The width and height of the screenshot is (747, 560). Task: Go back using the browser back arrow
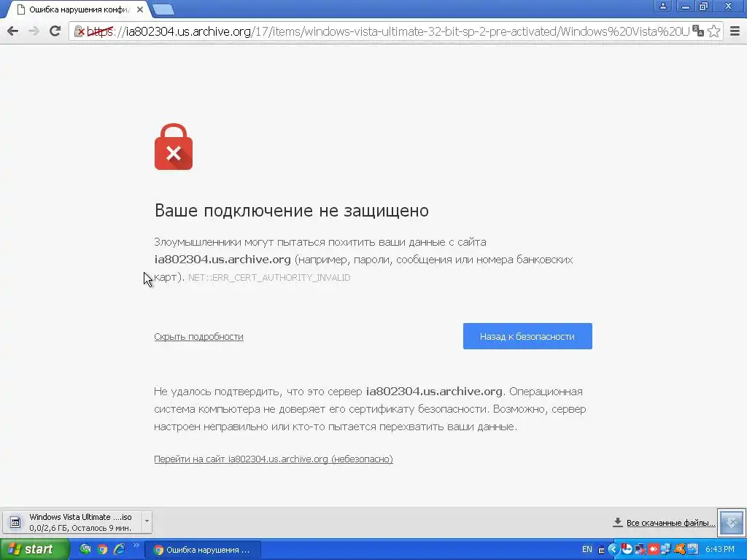pyautogui.click(x=13, y=31)
